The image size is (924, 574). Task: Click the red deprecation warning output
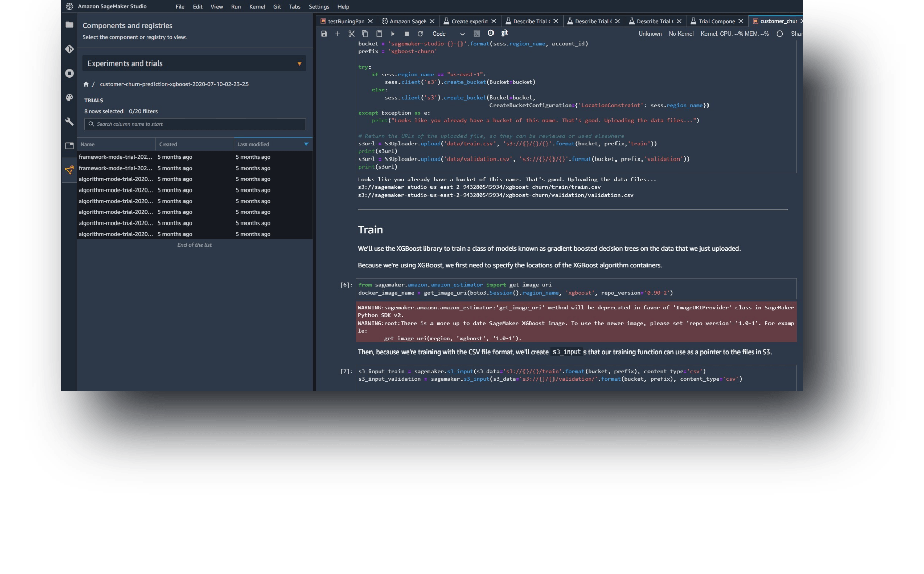[576, 323]
